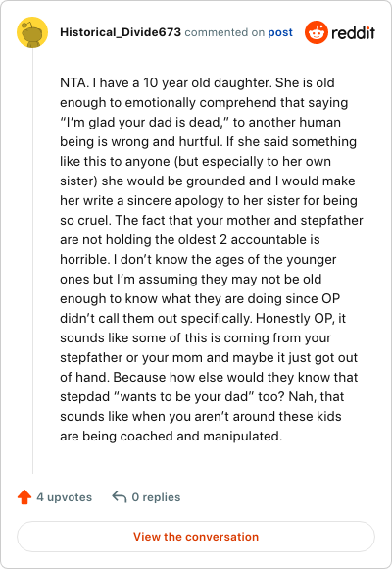Click the "Honestly OP, it" sentence start
This screenshot has width=392, height=569.
click(x=301, y=318)
